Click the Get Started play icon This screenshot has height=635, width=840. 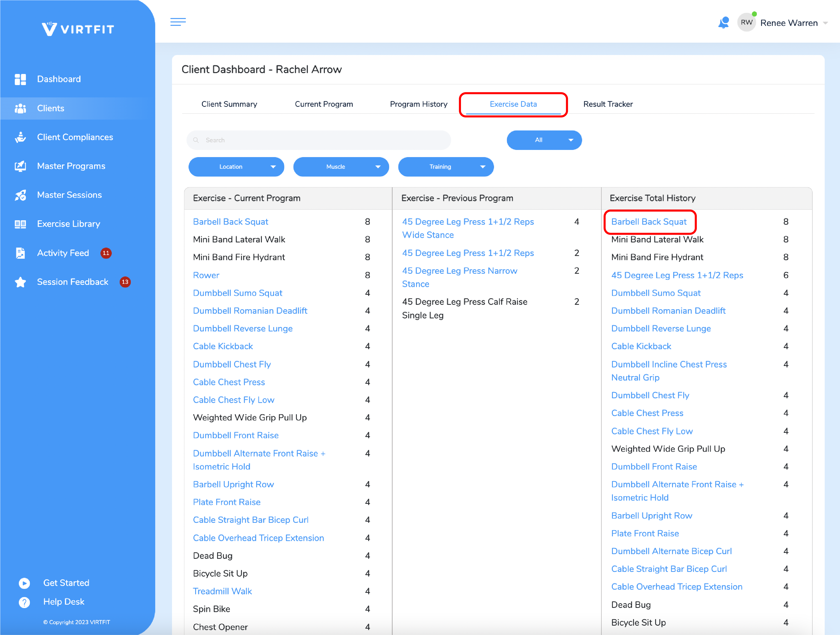click(24, 583)
